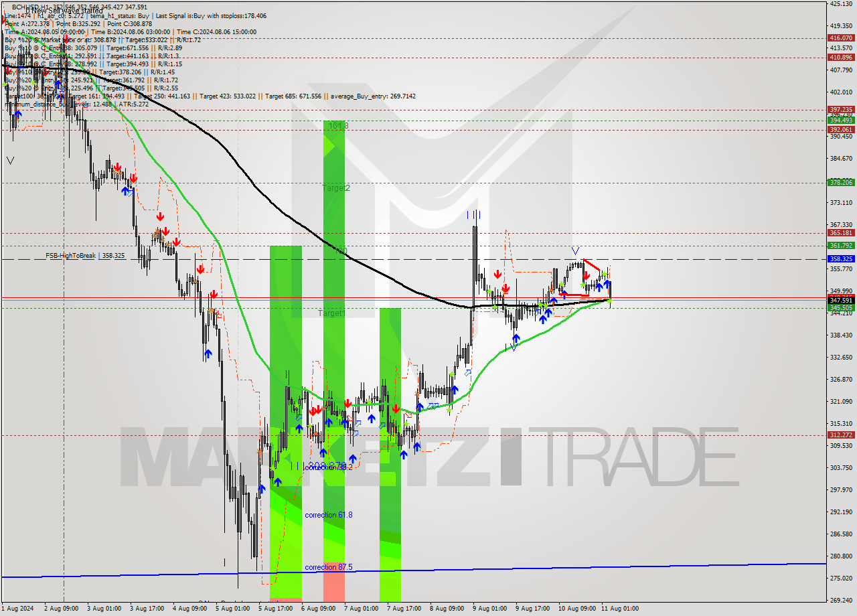The height and width of the screenshot is (616, 857).
Task: Click the 312.272 red price label
Action: click(840, 435)
